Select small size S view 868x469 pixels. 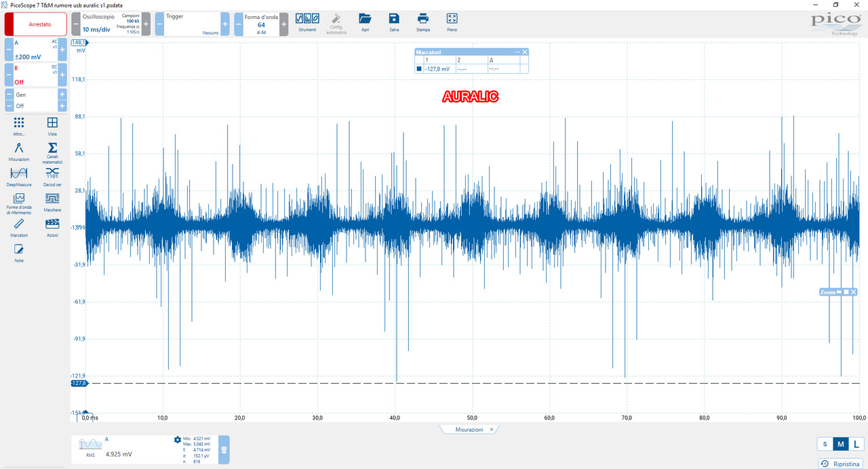tap(825, 444)
